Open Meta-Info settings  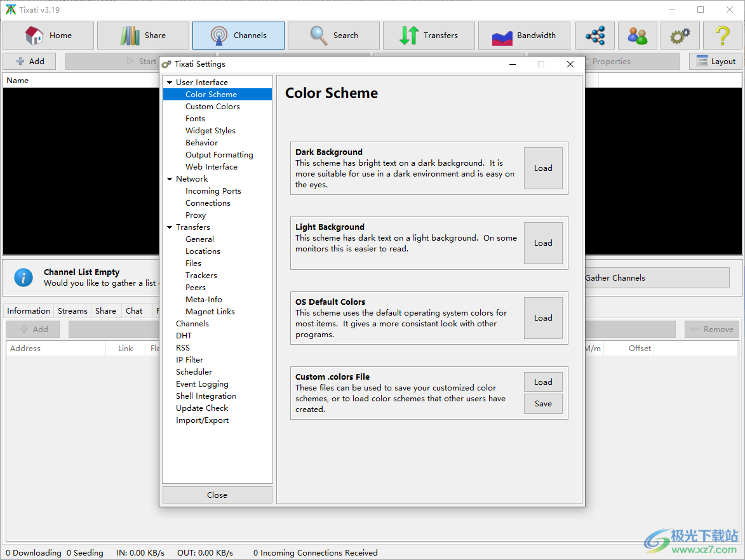[204, 300]
